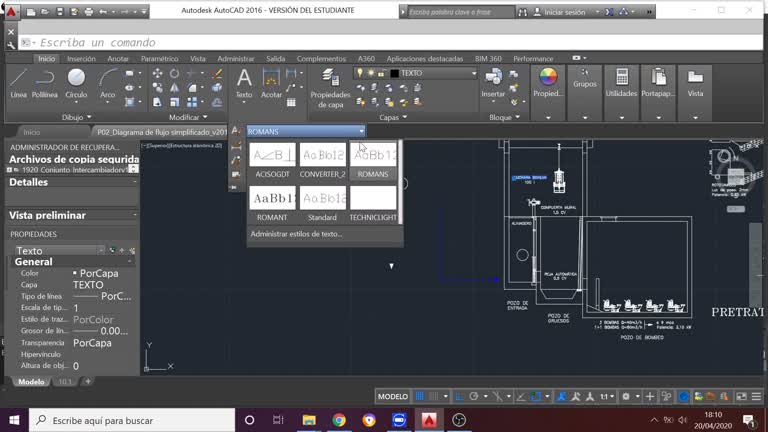Click the customization menu icon in status bar
This screenshot has height=432, width=768.
coord(756,396)
